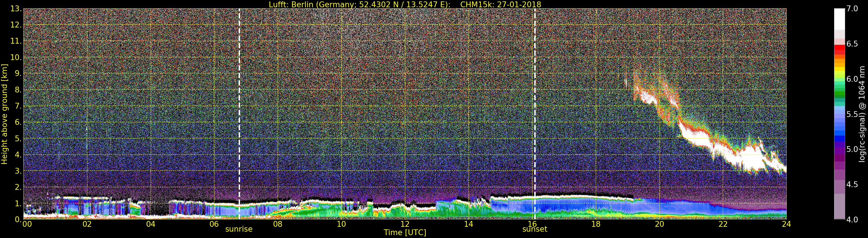
Task: Click the height axis tick label '0.'
Action: pyautogui.click(x=18, y=219)
